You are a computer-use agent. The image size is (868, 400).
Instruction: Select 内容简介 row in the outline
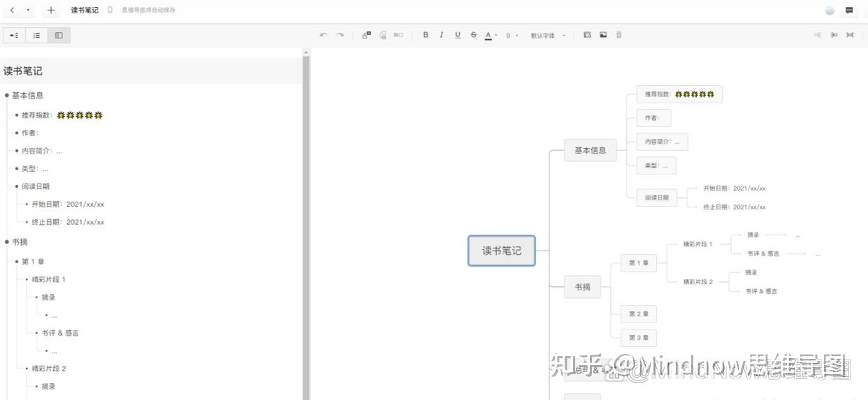[41, 151]
